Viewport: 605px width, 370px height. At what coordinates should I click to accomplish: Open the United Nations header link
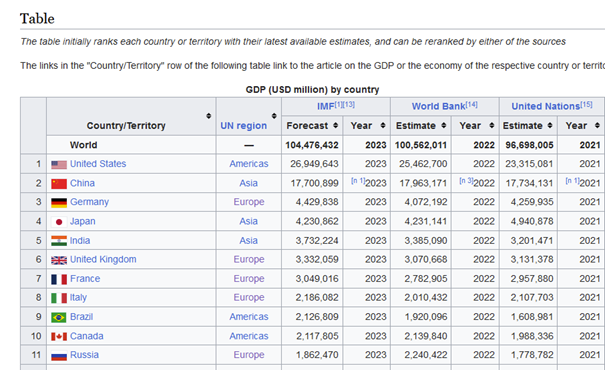click(x=546, y=106)
